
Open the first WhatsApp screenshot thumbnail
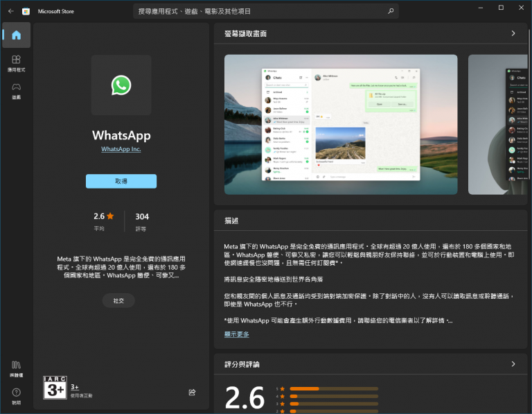click(x=341, y=125)
